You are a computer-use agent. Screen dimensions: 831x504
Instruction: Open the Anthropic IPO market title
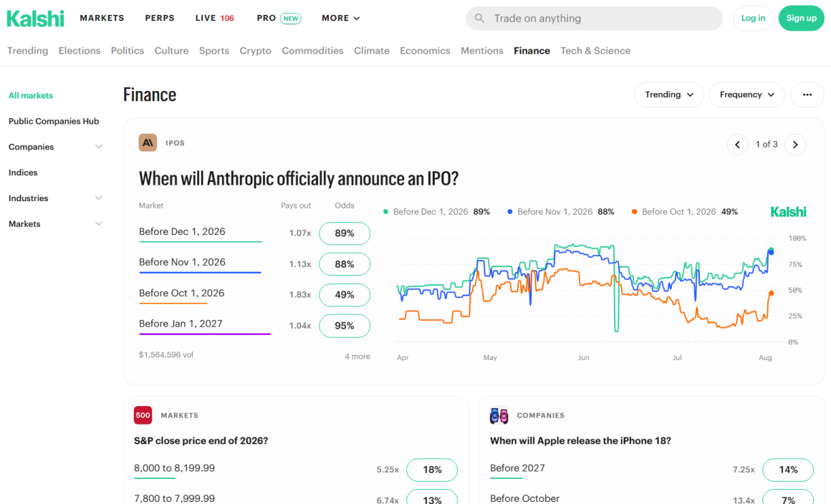coord(299,178)
